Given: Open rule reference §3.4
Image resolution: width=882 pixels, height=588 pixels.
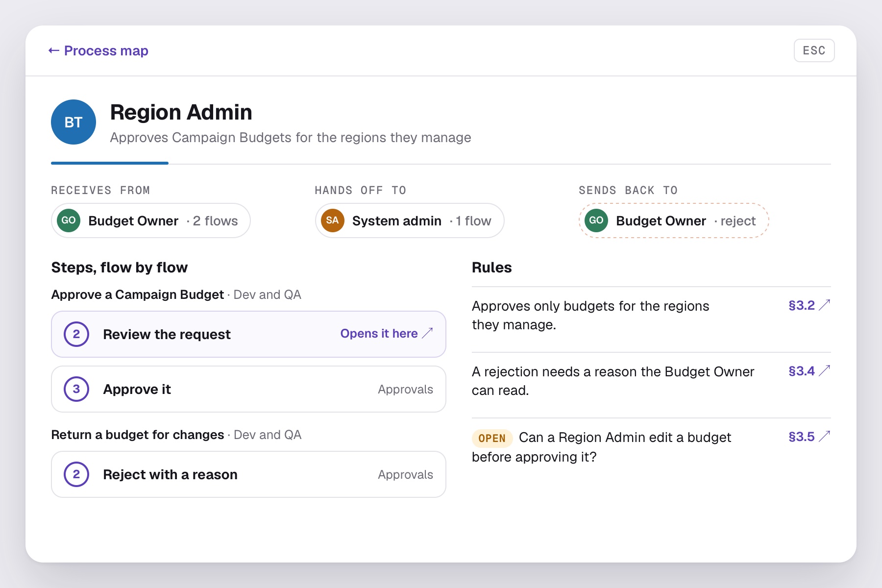Looking at the screenshot, I should (809, 371).
